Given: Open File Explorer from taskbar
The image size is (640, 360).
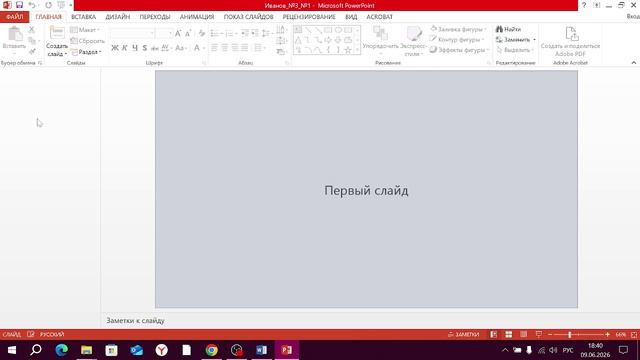Looking at the screenshot, I should coord(87,350).
